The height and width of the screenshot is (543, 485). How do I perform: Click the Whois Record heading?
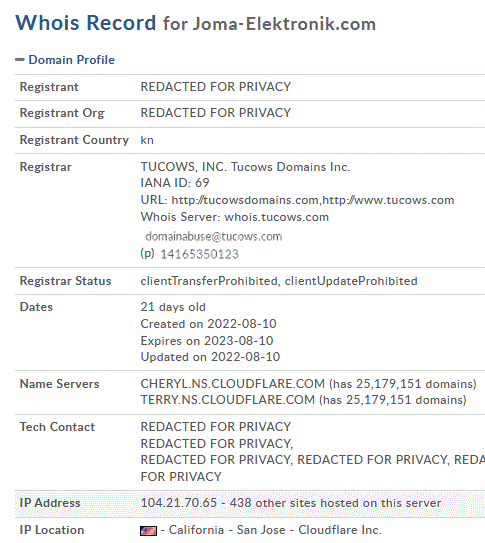click(86, 23)
